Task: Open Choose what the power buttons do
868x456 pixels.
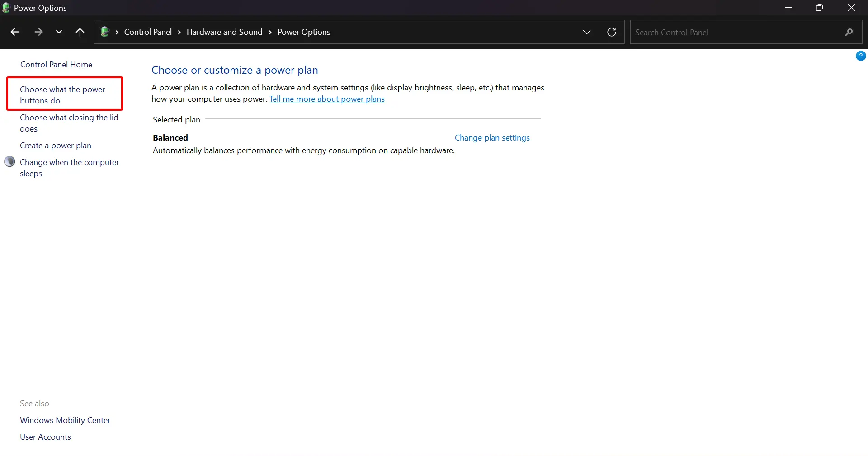Action: (x=62, y=95)
